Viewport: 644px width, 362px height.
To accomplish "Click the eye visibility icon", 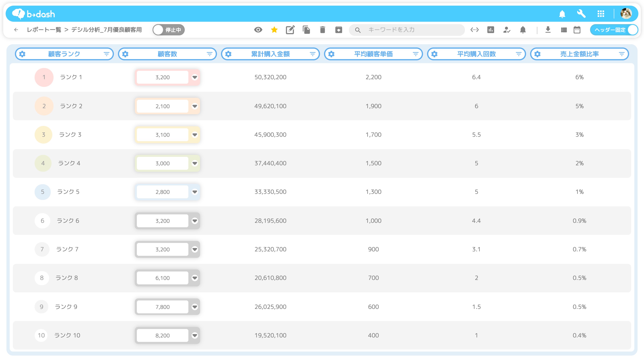I will pyautogui.click(x=258, y=30).
